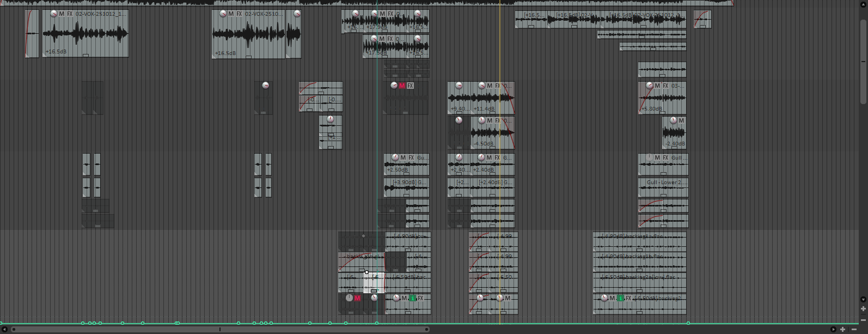The height and width of the screenshot is (334, 868).
Task: Open FX of the -4.50dB item
Action: pyautogui.click(x=497, y=120)
